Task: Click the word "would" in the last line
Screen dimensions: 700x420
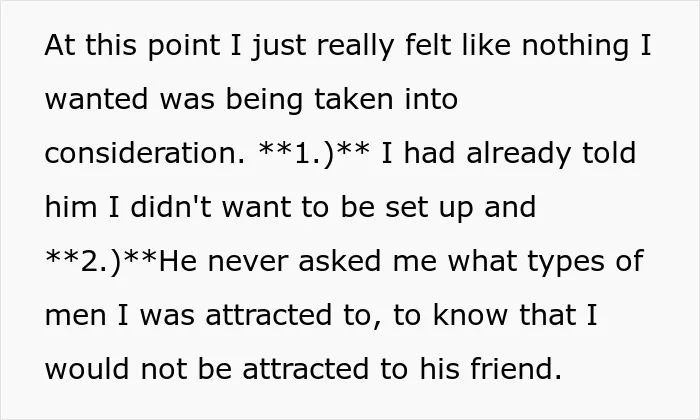Action: click(87, 369)
